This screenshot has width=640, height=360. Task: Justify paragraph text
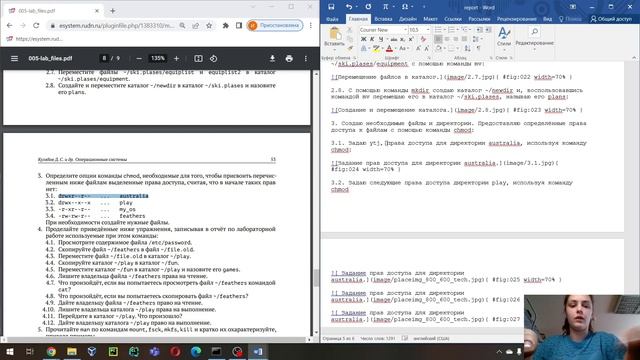[x=464, y=39]
